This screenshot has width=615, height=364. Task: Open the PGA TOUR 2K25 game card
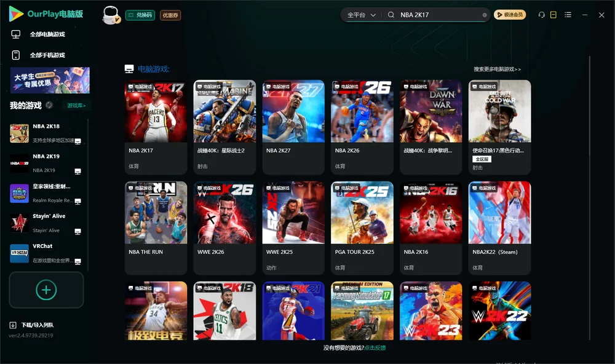tap(362, 228)
